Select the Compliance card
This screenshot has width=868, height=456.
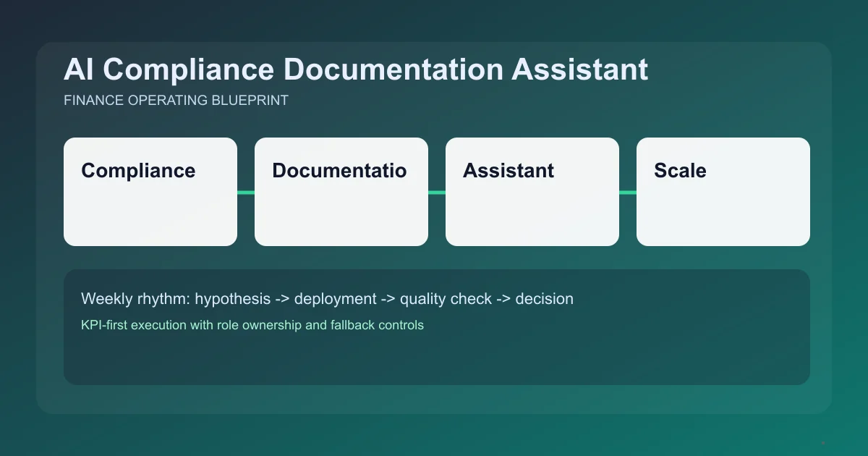(150, 192)
